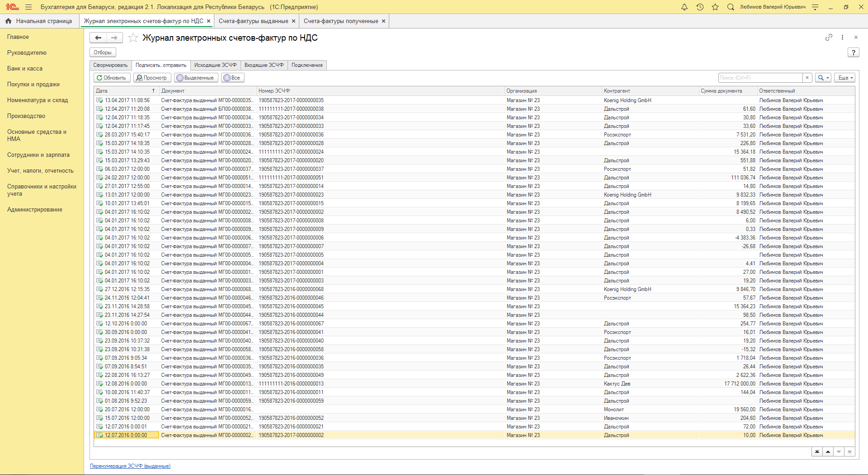Image resolution: width=868 pixels, height=475 pixels.
Task: Click the Обновить refresh button
Action: coord(111,78)
